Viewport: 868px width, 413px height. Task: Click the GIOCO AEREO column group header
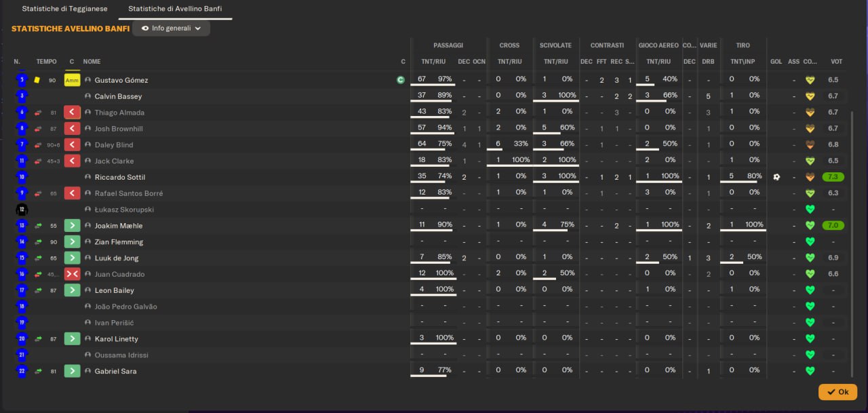(x=658, y=45)
